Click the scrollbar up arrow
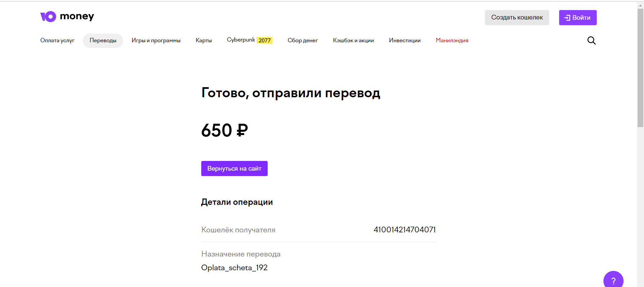Viewport: 644px width, 287px height. [640, 5]
